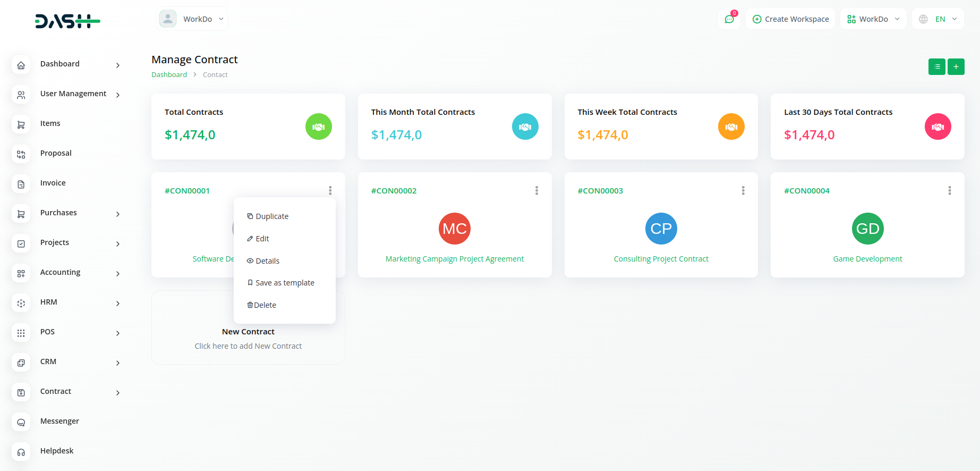Viewport: 980px width, 471px height.
Task: Click the green list view icon
Action: pyautogui.click(x=936, y=67)
